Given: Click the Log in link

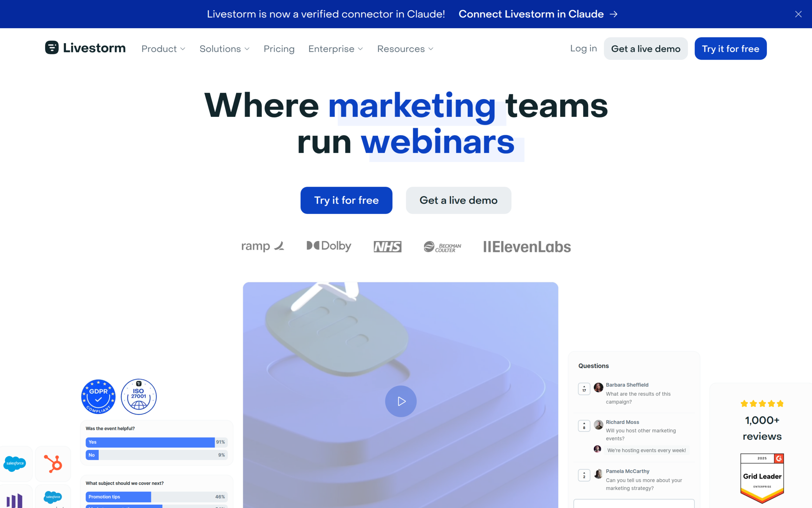Looking at the screenshot, I should click(x=584, y=48).
